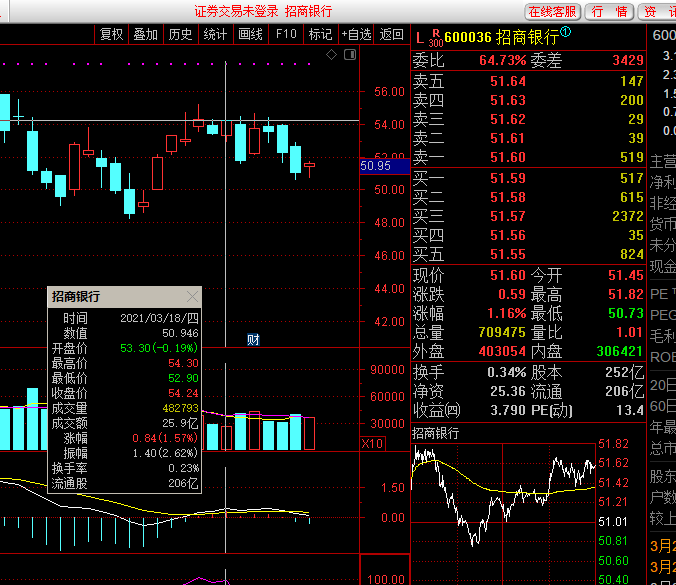This screenshot has height=585, width=676.
Task: Click 内盘 value 306421
Action: pos(620,351)
